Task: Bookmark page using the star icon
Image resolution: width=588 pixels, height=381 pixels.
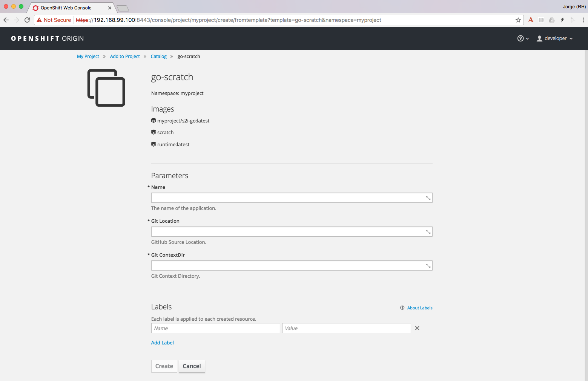Action: (x=518, y=20)
